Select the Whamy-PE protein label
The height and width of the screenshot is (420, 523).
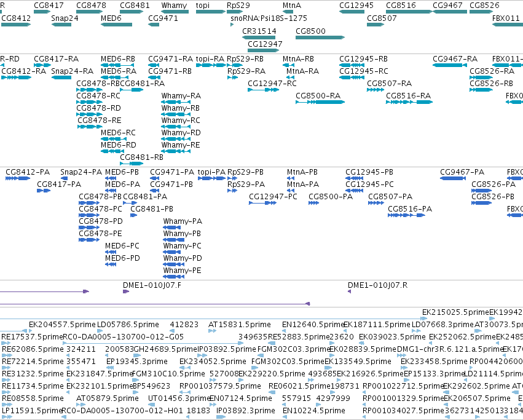pos(183,271)
